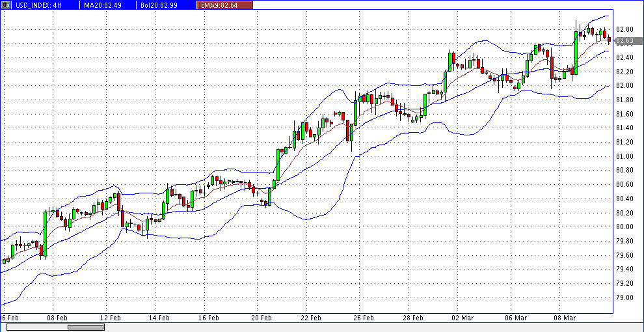Click the 80.60 price axis label
Viewport: 644px width, 332px height.
coord(624,184)
